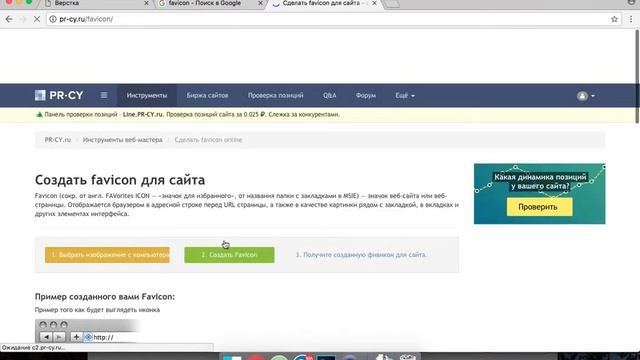Viewport: 640px width, 360px height.
Task: View site info icon in address bar
Action: click(x=53, y=19)
